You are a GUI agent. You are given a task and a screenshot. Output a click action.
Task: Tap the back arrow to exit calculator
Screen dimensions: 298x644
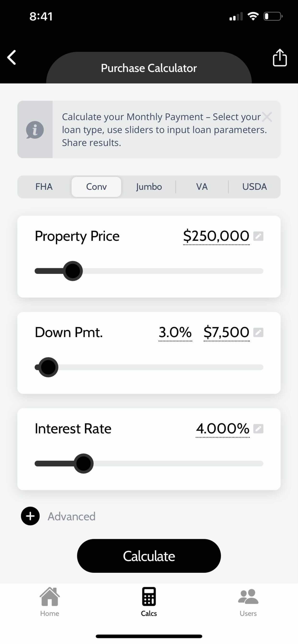(11, 57)
